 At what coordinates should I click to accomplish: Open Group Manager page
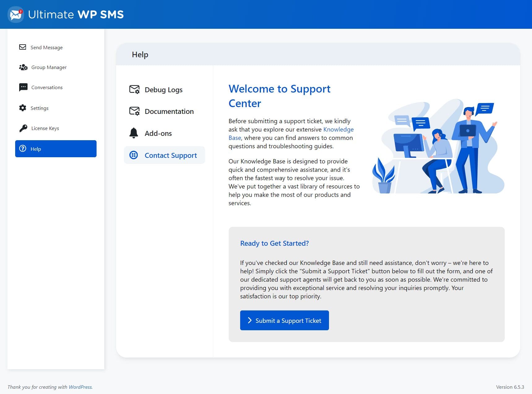(56, 67)
